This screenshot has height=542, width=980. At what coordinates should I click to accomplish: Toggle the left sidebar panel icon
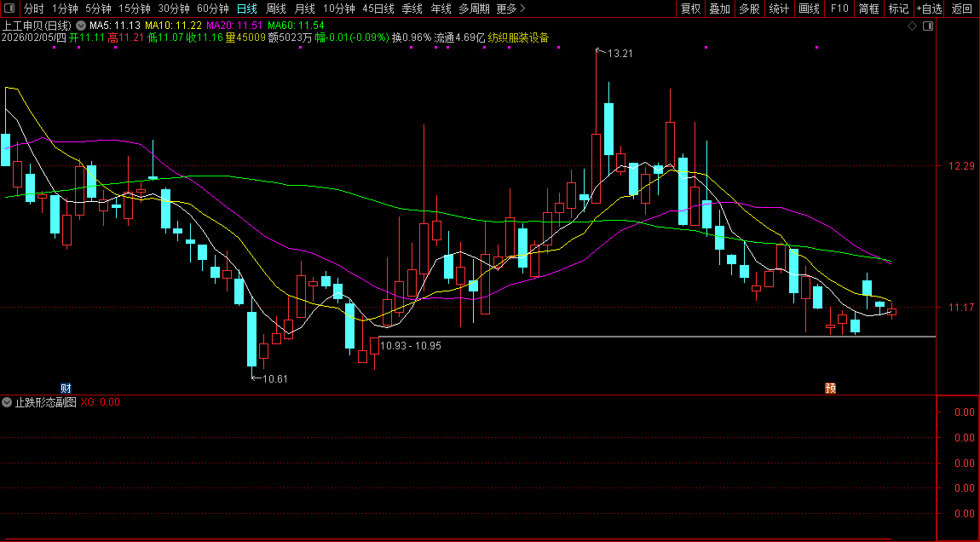point(10,9)
